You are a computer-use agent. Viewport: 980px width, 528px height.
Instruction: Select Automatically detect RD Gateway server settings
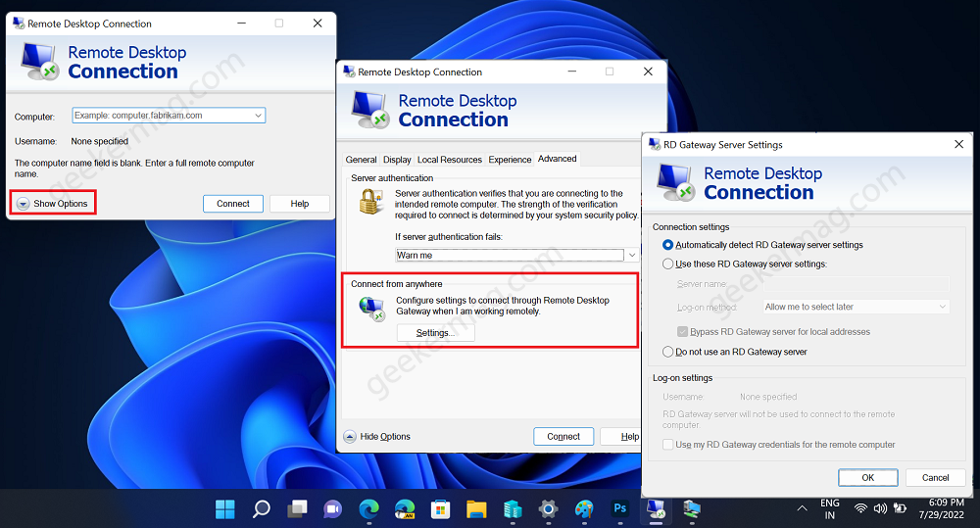(667, 245)
